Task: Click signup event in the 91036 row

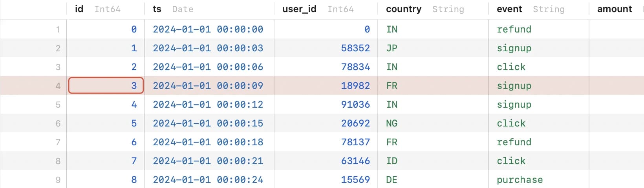Action: tap(539, 105)
